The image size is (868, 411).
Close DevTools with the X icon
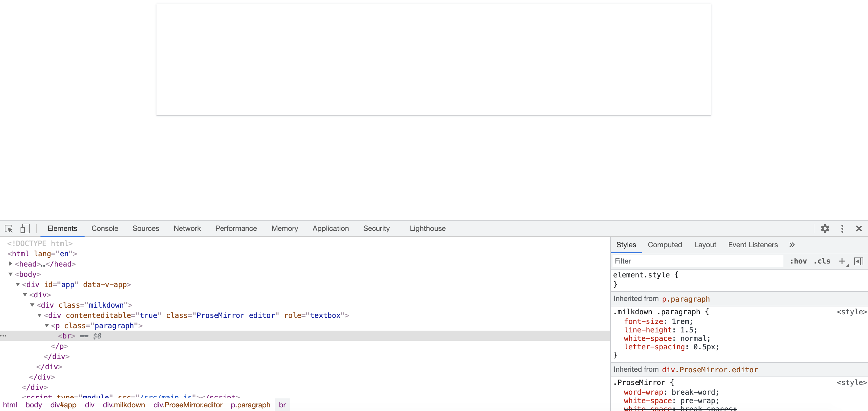(859, 228)
